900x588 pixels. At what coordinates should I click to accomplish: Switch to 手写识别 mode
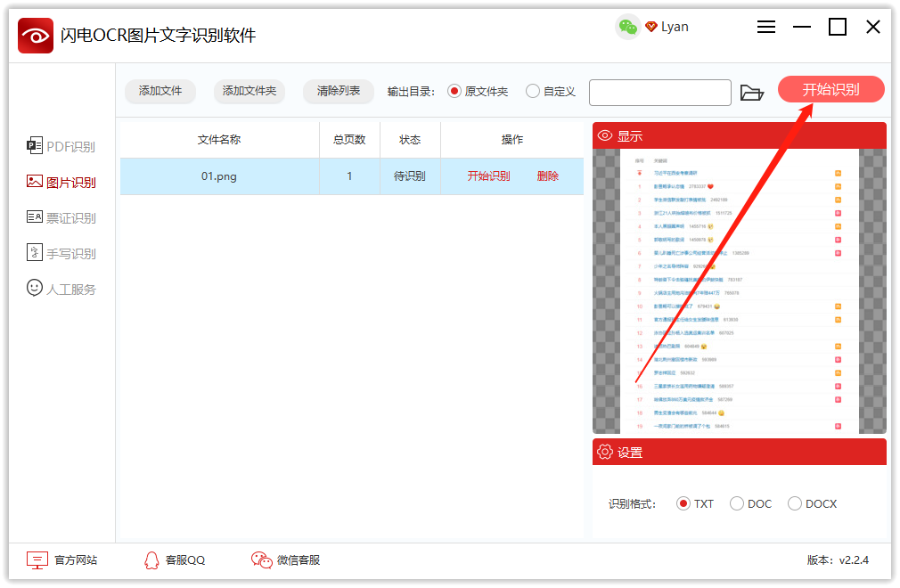pos(61,253)
